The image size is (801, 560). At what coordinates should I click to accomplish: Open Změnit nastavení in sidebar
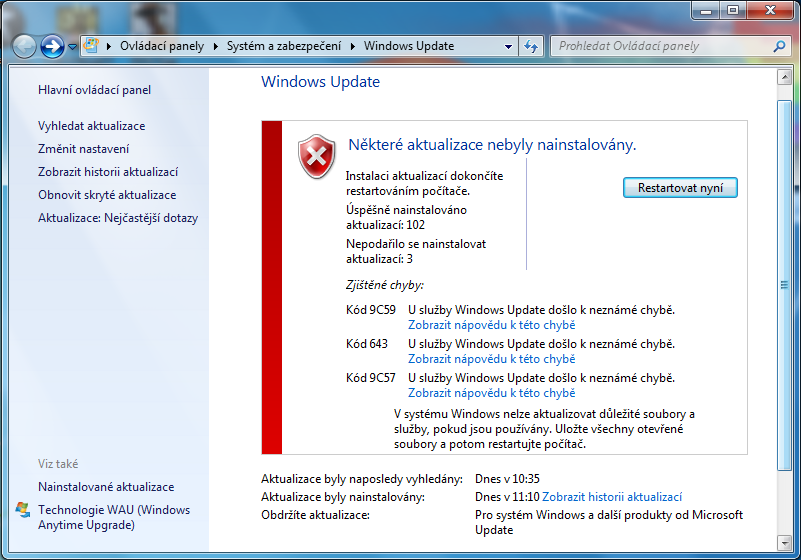pyautogui.click(x=83, y=149)
